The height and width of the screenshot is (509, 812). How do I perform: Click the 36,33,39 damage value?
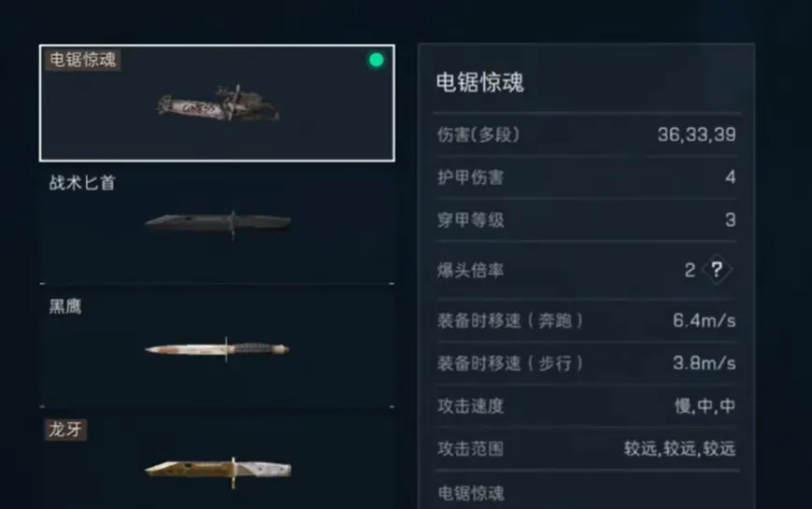696,134
